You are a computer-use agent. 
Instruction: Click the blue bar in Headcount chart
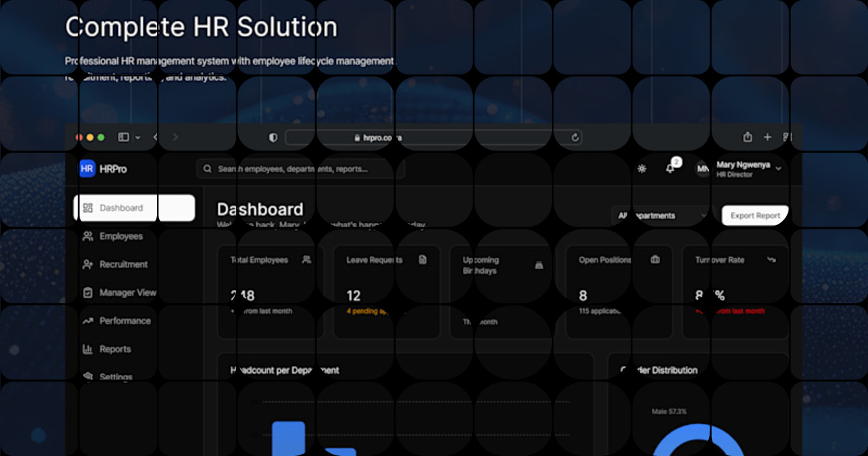(x=288, y=439)
